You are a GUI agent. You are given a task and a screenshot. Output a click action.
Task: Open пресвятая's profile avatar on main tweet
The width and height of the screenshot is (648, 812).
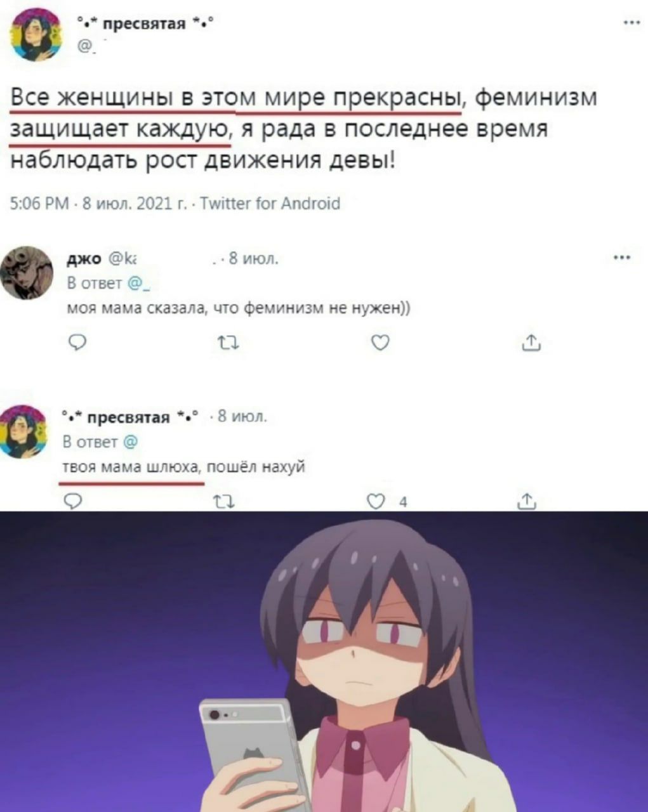click(36, 34)
